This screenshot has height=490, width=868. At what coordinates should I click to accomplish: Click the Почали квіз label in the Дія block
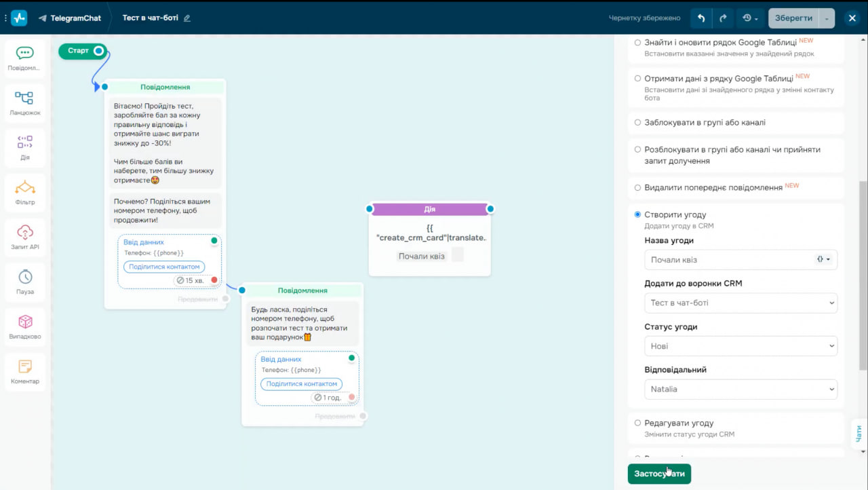tap(422, 256)
